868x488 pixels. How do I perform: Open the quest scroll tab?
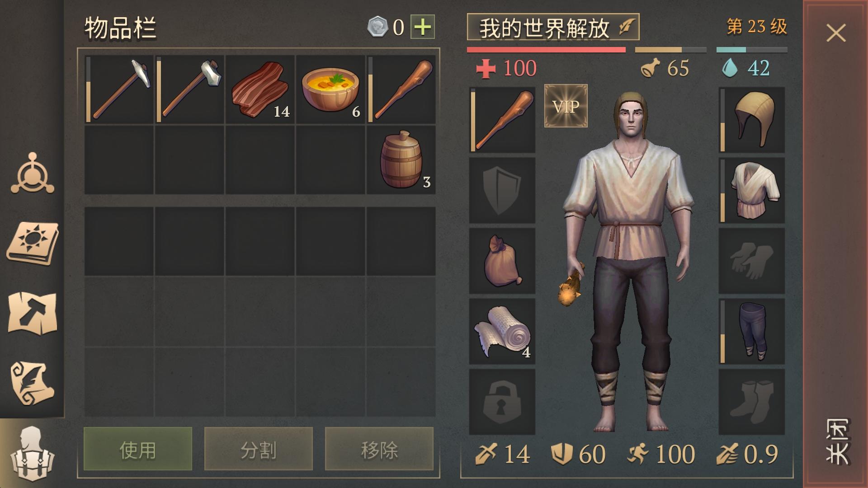click(33, 383)
